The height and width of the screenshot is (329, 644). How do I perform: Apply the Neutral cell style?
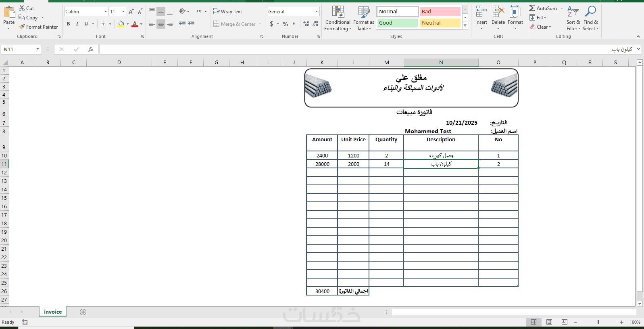click(440, 23)
